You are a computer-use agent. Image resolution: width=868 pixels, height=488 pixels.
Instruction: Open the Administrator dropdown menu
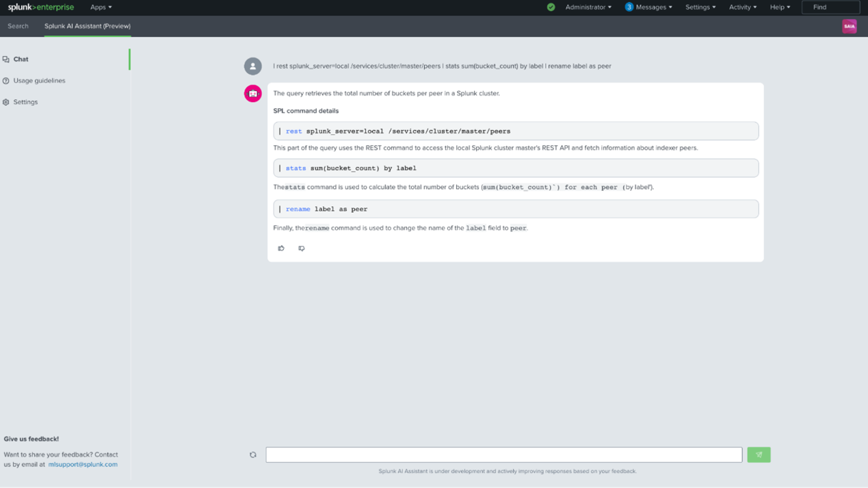[x=588, y=8]
